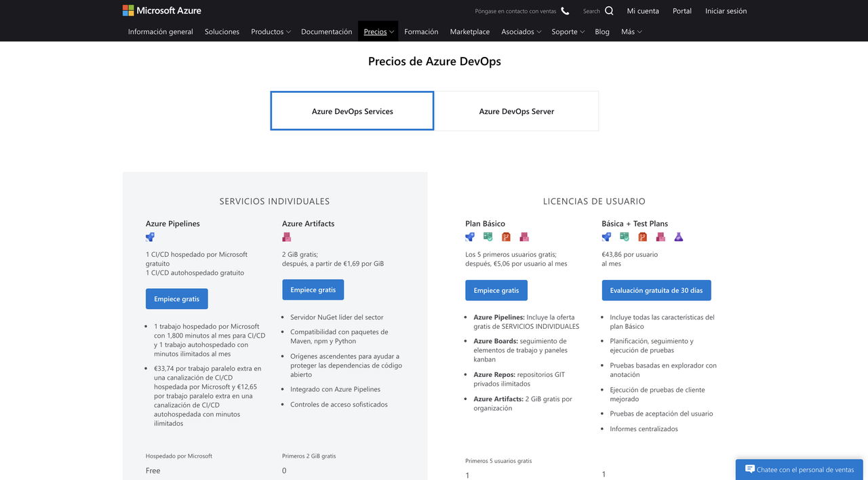Click Empiece gratis under Azure Pipelines
This screenshot has width=868, height=480.
(x=177, y=299)
